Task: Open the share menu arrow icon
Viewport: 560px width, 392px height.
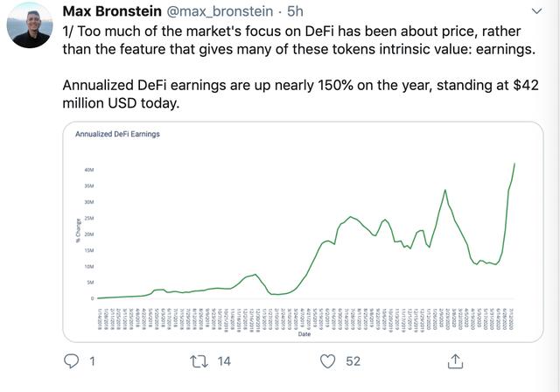Action: tap(455, 360)
